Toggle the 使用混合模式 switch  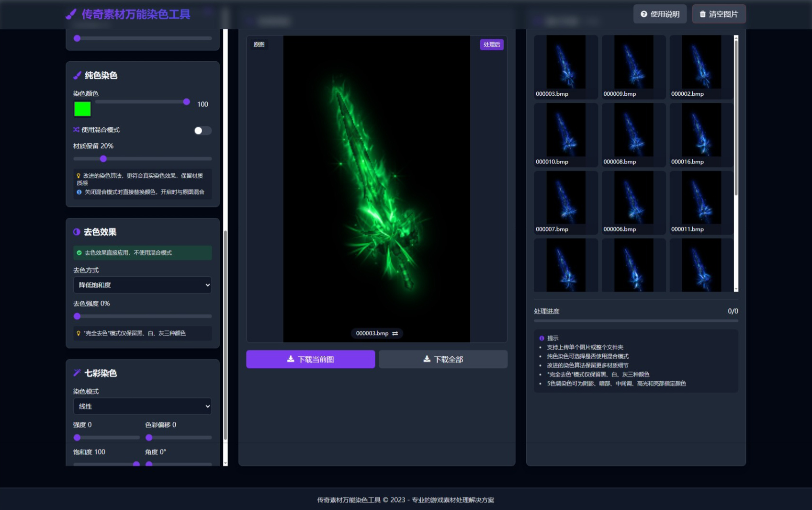[x=203, y=131]
